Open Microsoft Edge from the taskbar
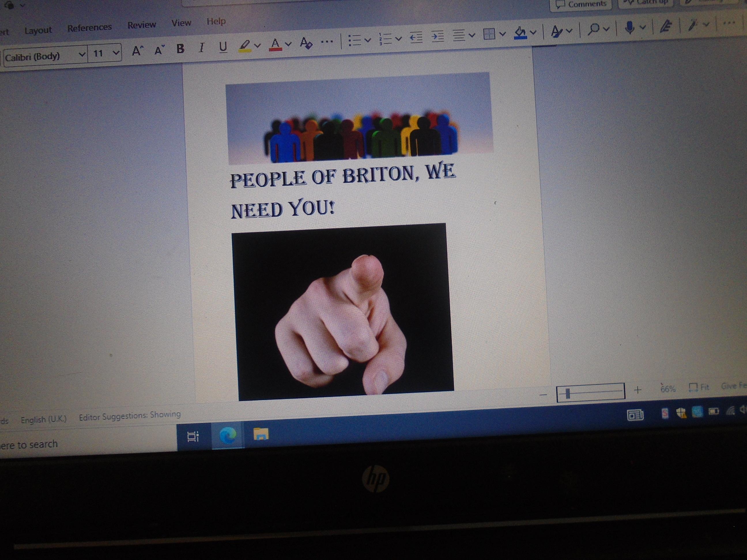 click(x=228, y=435)
